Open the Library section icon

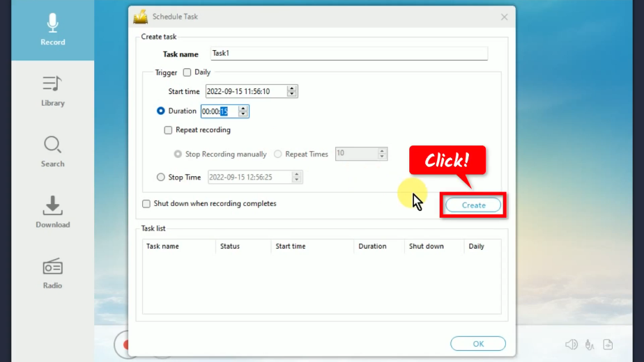(52, 84)
